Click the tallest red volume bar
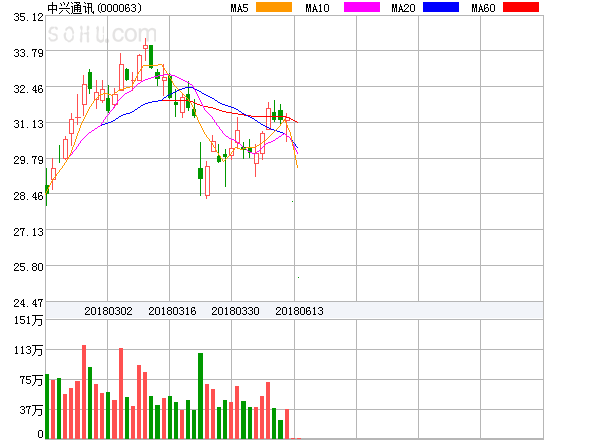 coord(84,392)
